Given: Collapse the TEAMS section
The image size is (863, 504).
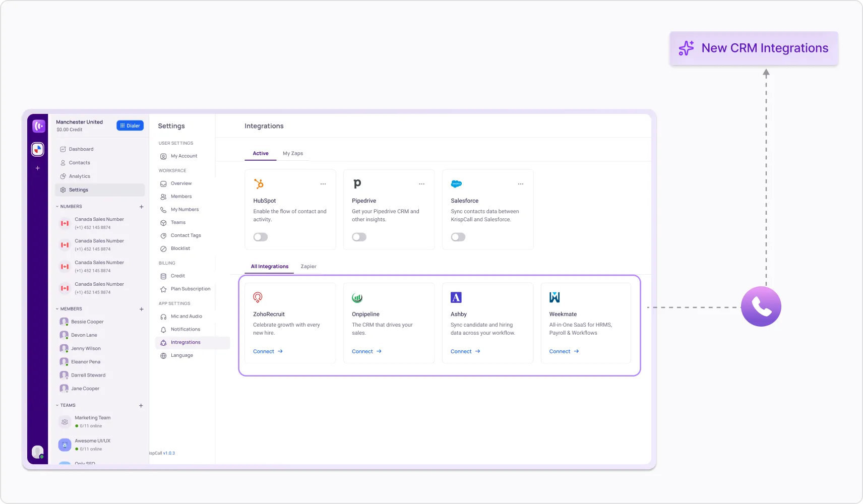Looking at the screenshot, I should coord(57,405).
